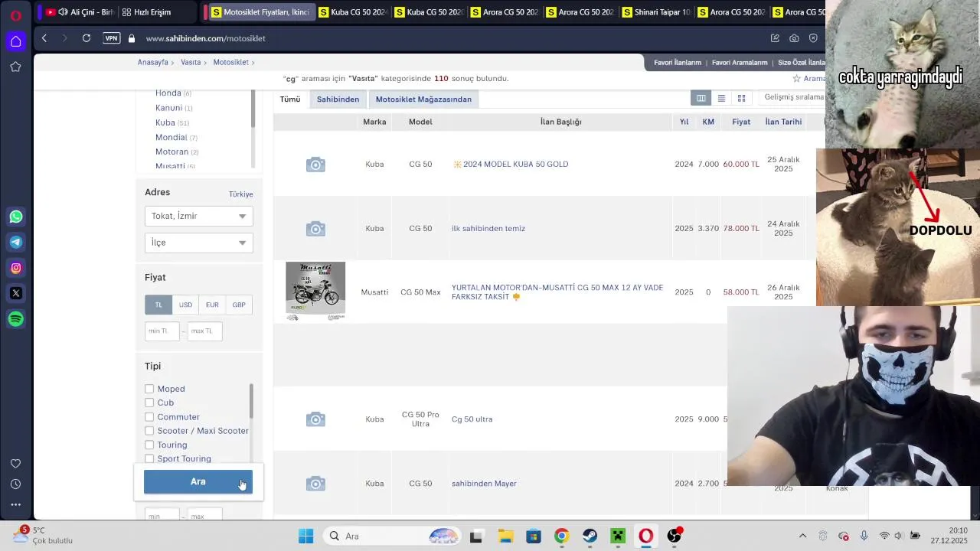Open OBS Studio from taskbar
The image size is (980, 551).
point(675,536)
